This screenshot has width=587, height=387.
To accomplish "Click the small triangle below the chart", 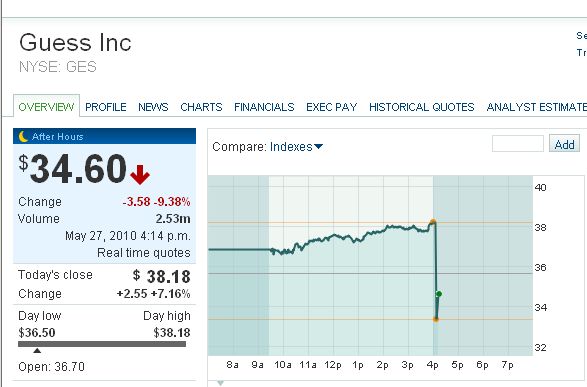I will point(221,383).
